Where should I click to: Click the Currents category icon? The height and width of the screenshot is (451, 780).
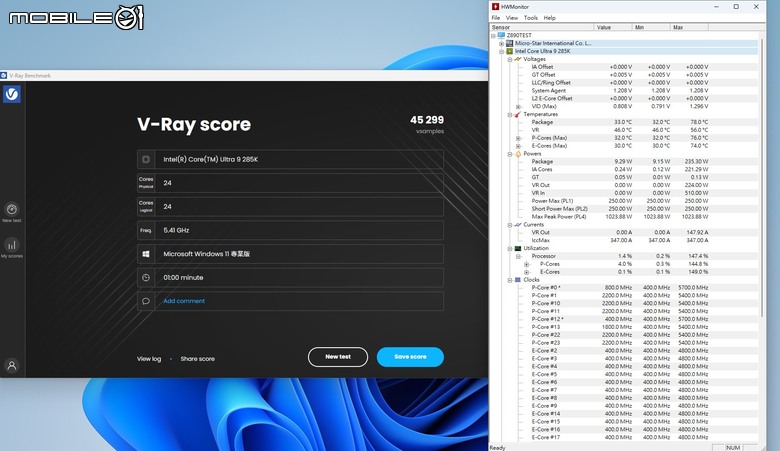(518, 225)
